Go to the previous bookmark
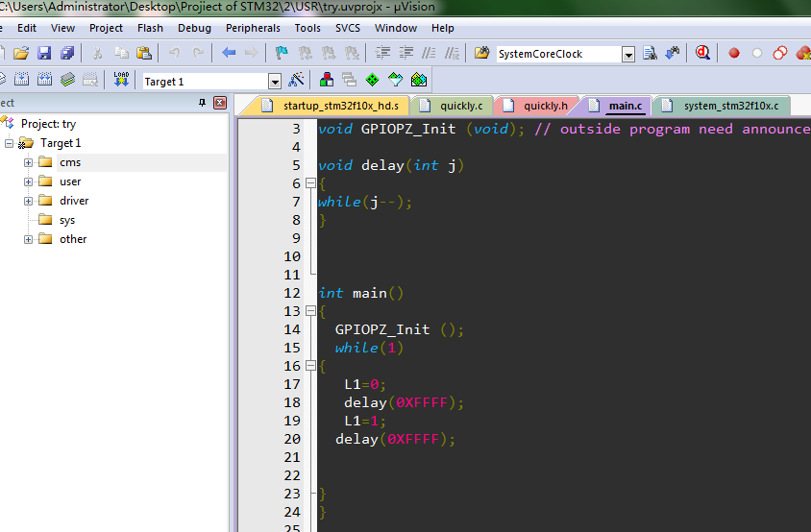This screenshot has height=532, width=811. click(x=306, y=53)
